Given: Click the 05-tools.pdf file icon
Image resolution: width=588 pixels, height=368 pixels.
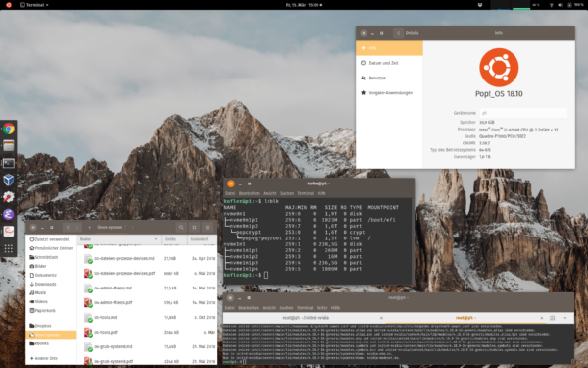Looking at the screenshot, I should click(88, 333).
